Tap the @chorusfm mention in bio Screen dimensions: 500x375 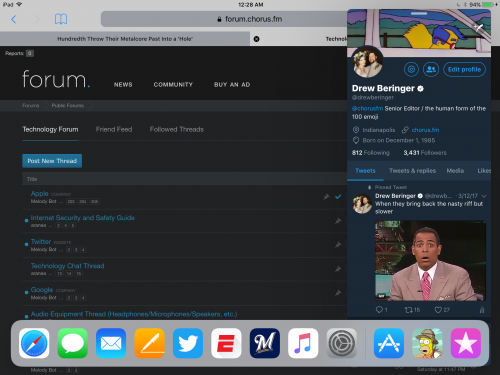point(367,108)
